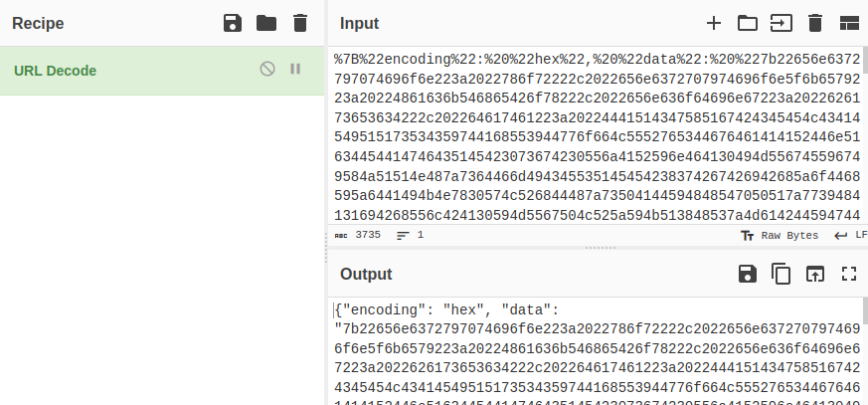Clear the recipe with trash icon
This screenshot has height=405, width=868.
tap(299, 23)
